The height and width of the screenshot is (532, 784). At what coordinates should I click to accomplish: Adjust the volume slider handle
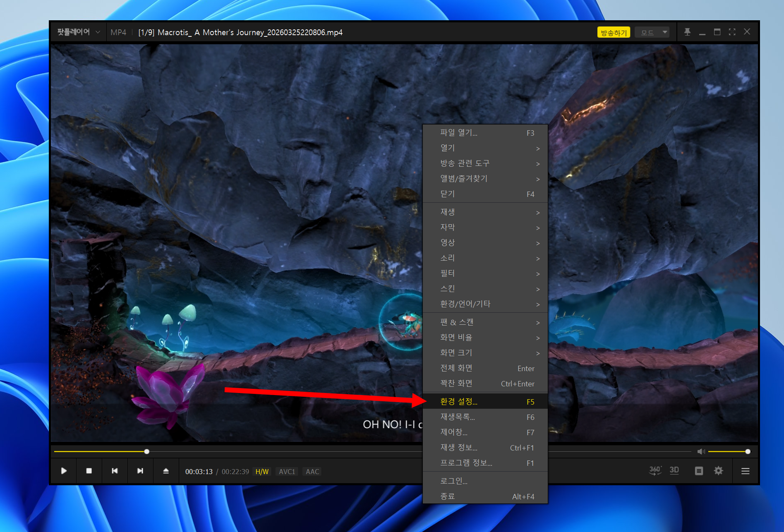point(748,451)
